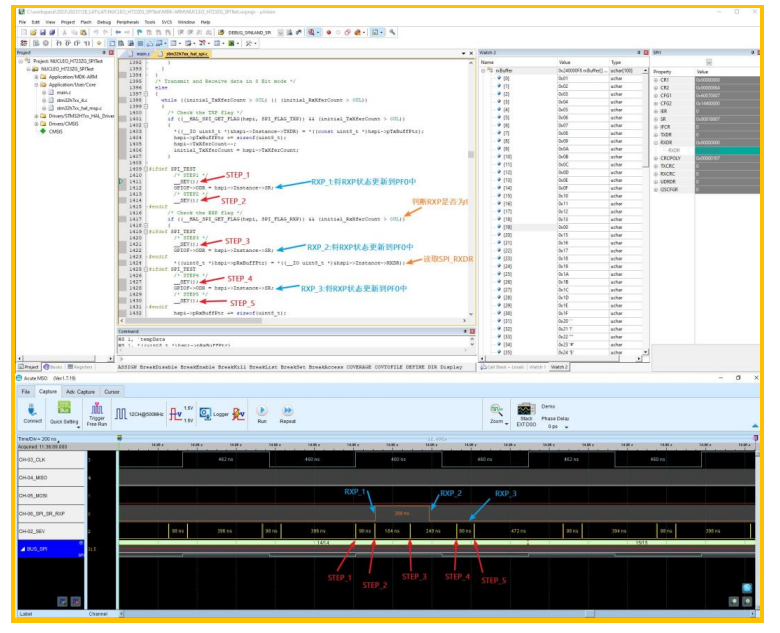Screen dimensions: 780x633
Task: Expand the SR register in SPI1 panel
Action: pos(656,119)
